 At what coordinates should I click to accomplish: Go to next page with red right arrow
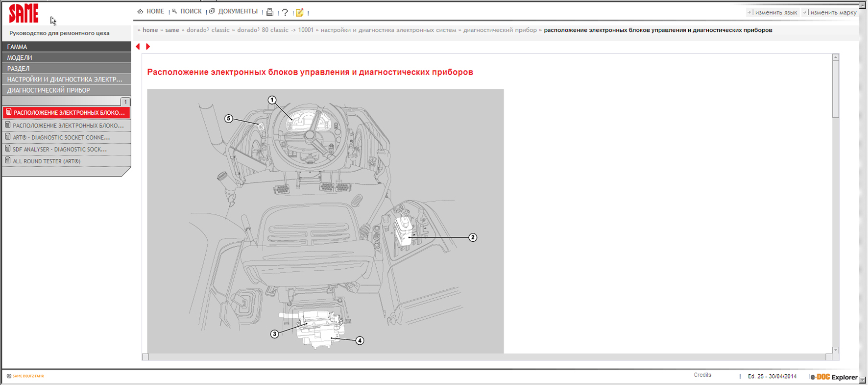(148, 47)
